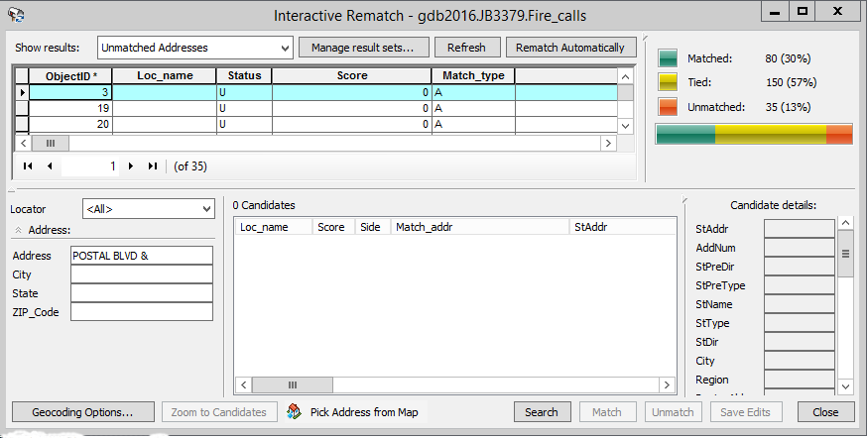
Task: Collapse the Address section chevron
Action: (18, 230)
